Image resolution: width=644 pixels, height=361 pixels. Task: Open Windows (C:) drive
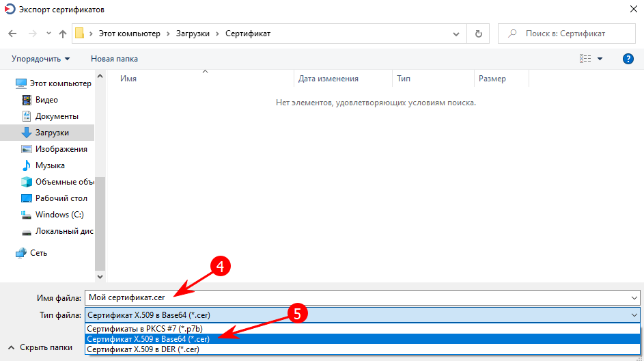pos(59,215)
